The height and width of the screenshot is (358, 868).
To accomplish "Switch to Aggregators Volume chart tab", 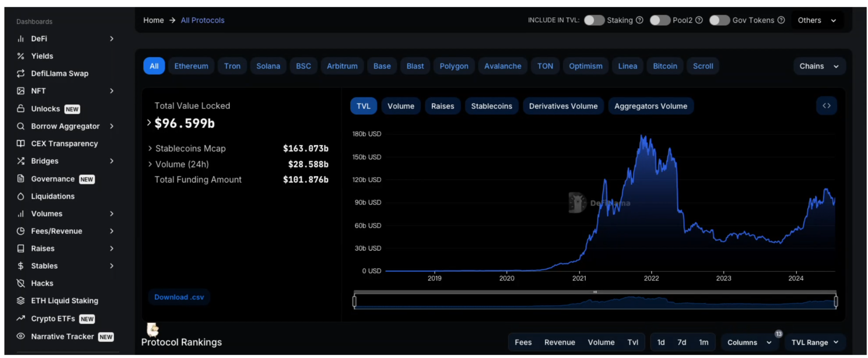I will [651, 106].
